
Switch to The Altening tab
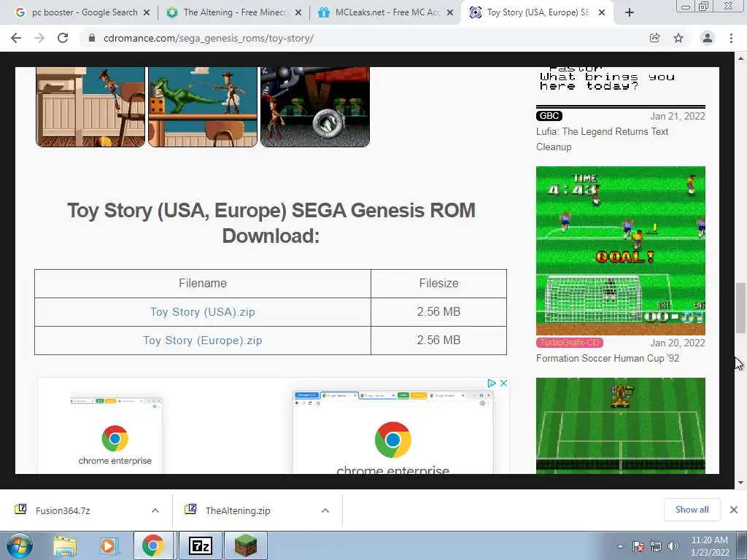pyautogui.click(x=233, y=12)
